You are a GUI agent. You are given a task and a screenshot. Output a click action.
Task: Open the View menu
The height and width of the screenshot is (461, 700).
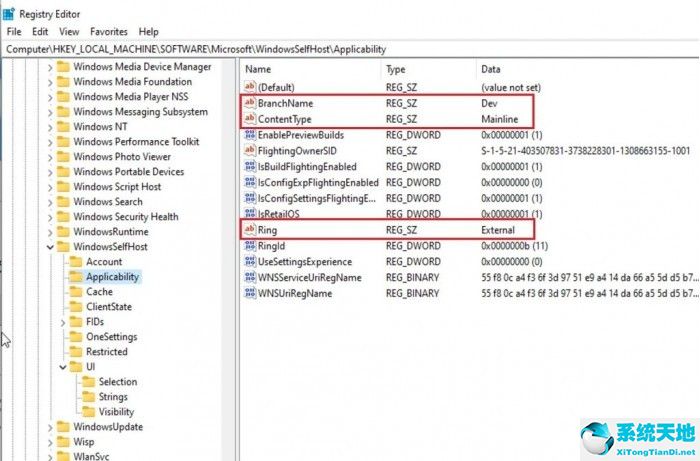pyautogui.click(x=69, y=32)
